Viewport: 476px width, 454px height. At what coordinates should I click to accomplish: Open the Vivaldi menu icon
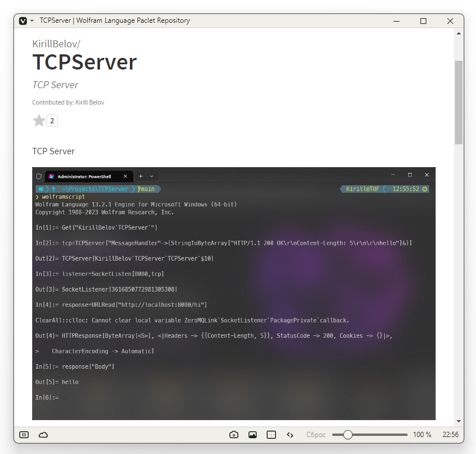[23, 21]
